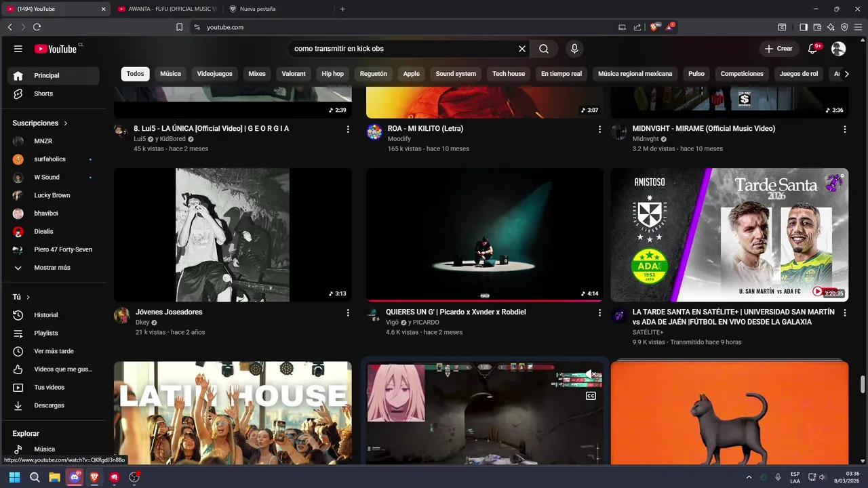Open the account avatar menu

pyautogui.click(x=839, y=49)
